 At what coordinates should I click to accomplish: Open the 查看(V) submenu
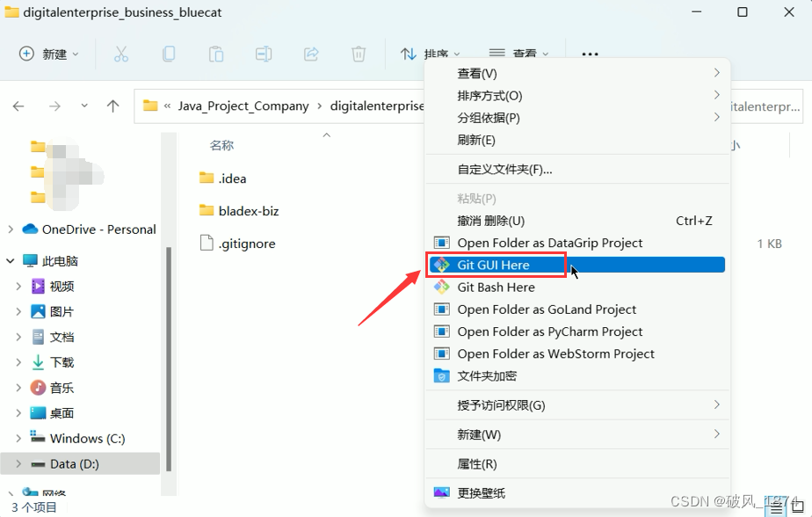pos(576,73)
